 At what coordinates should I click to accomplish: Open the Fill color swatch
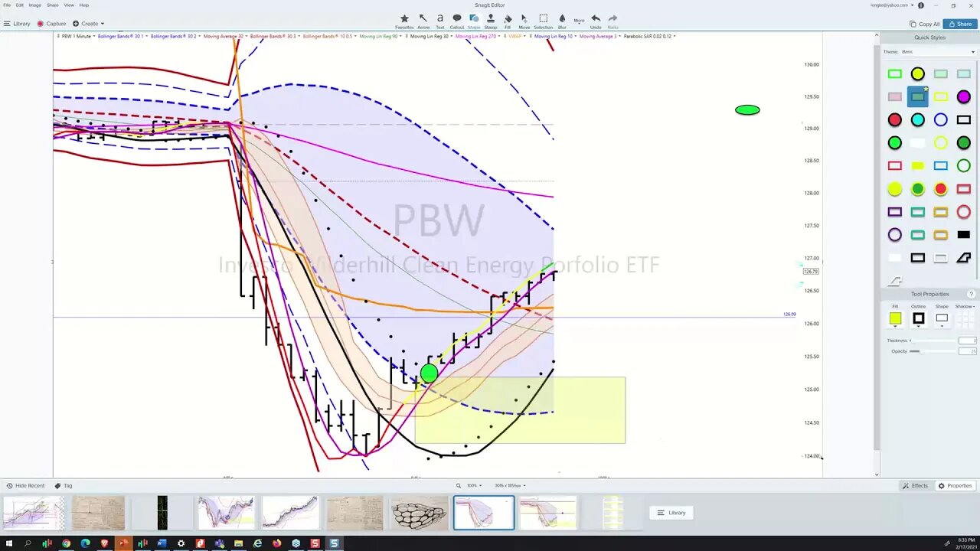895,318
